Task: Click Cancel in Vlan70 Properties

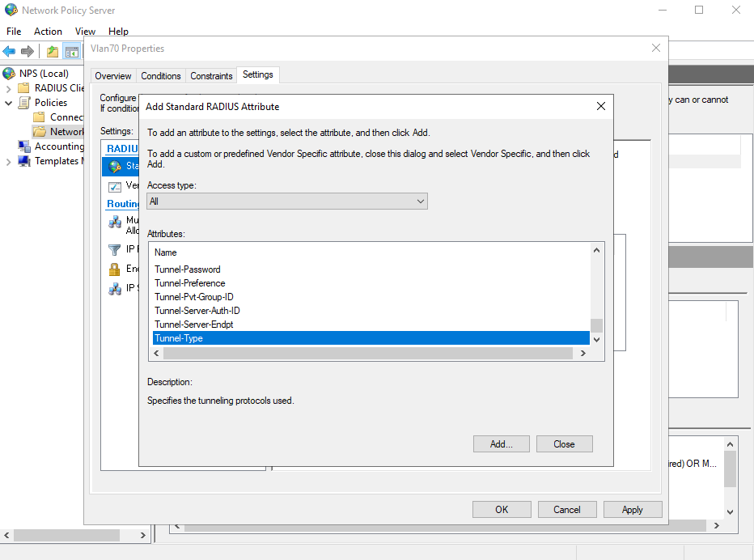Action: coord(567,510)
